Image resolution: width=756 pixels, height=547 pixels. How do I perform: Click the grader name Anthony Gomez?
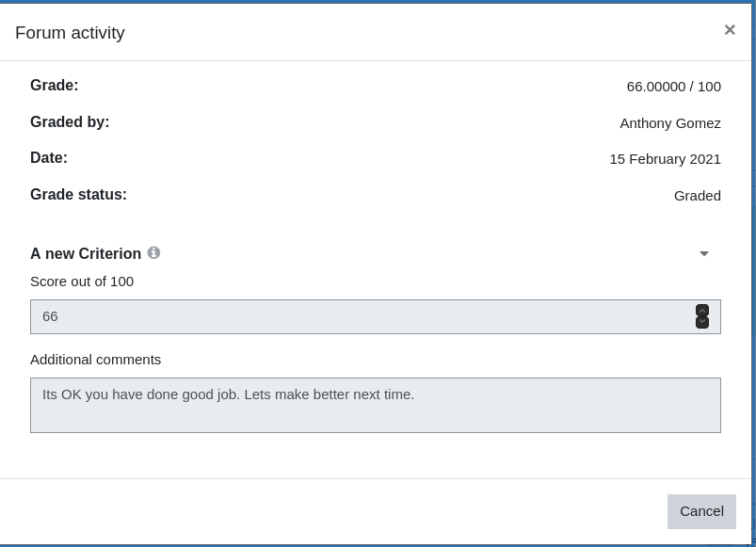point(670,123)
